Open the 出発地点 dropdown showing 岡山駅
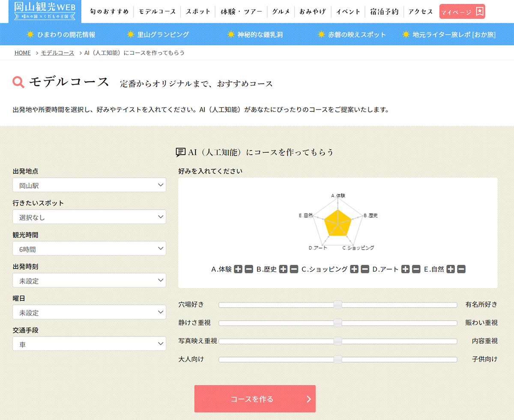 (x=89, y=185)
